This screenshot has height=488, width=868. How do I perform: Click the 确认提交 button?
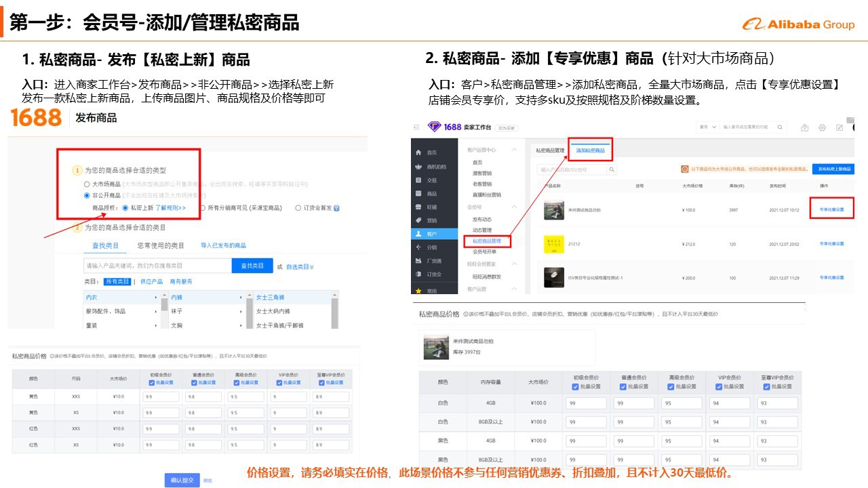point(182,480)
